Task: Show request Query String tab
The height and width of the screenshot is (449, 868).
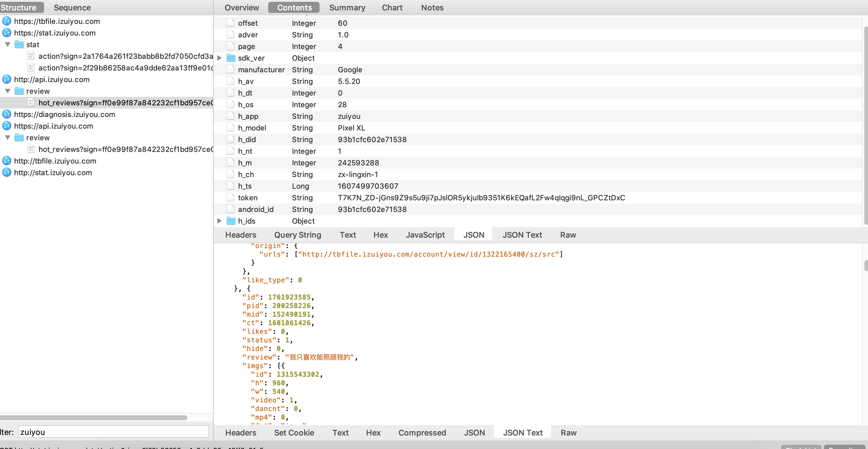Action: 297,235
